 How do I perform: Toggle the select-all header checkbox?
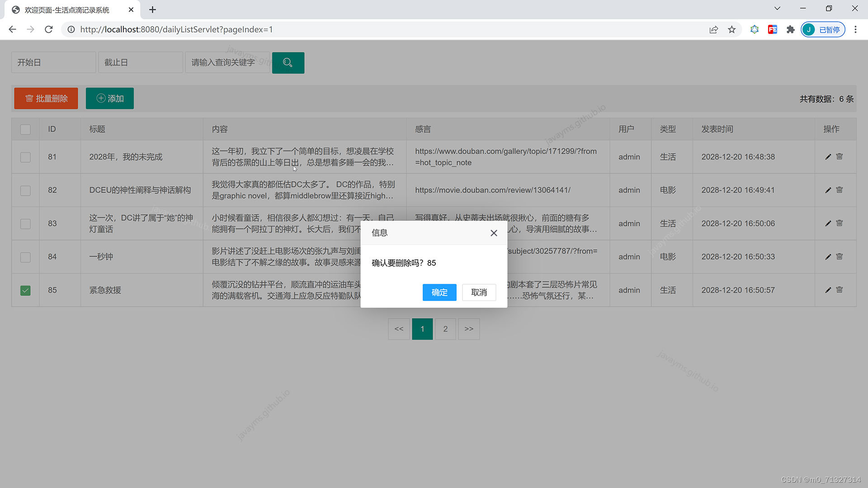coord(25,130)
